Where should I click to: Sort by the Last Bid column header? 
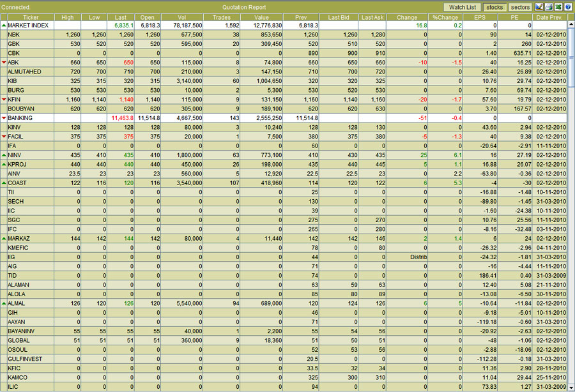[x=339, y=17]
